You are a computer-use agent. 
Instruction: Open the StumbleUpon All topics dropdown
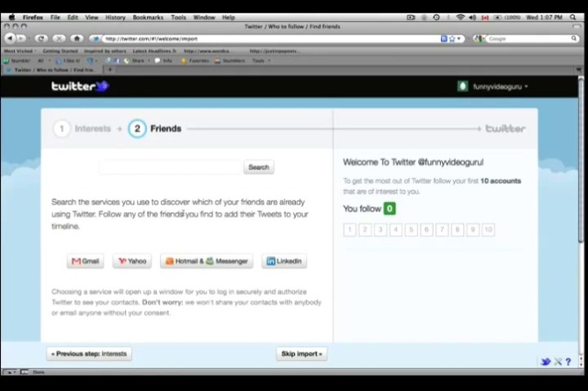[44, 61]
